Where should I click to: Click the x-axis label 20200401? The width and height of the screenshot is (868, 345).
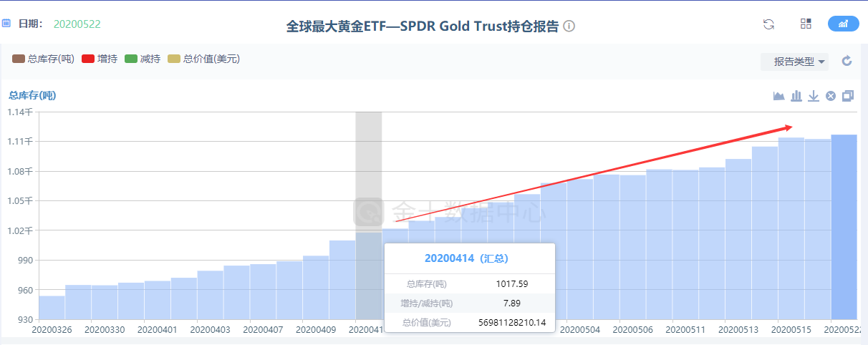click(x=158, y=330)
